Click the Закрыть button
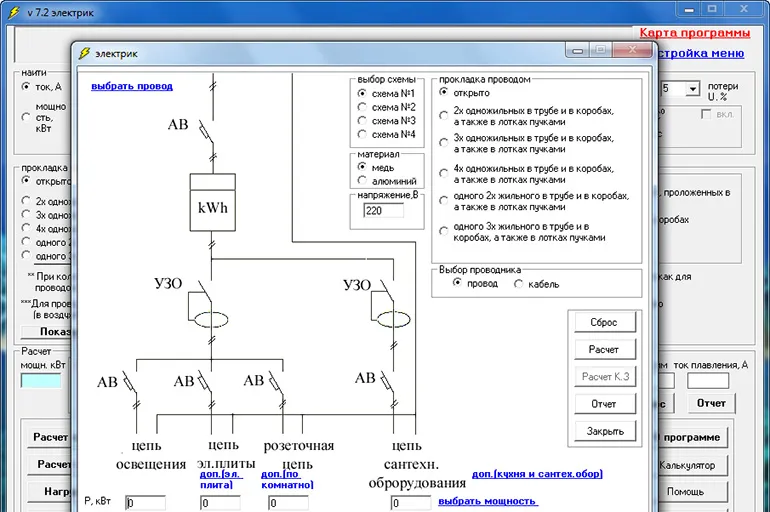This screenshot has height=512, width=770. 605,431
